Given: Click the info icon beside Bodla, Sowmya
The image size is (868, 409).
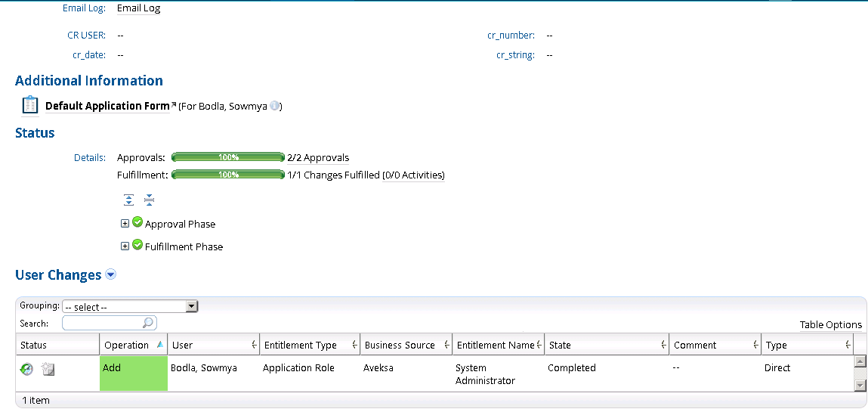Looking at the screenshot, I should [x=275, y=107].
